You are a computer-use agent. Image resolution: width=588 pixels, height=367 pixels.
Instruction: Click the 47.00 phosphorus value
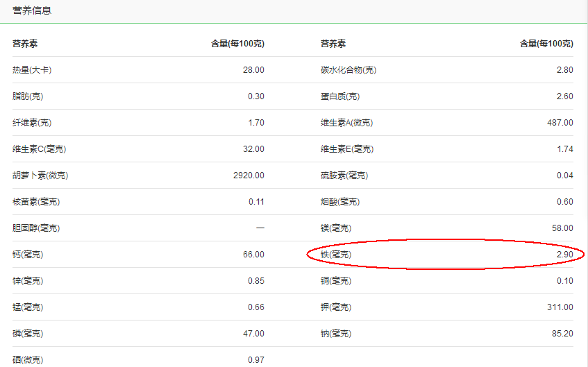[x=253, y=333]
